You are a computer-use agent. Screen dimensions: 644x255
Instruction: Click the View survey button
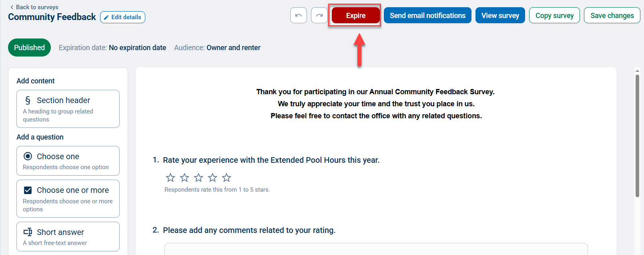[x=500, y=16]
